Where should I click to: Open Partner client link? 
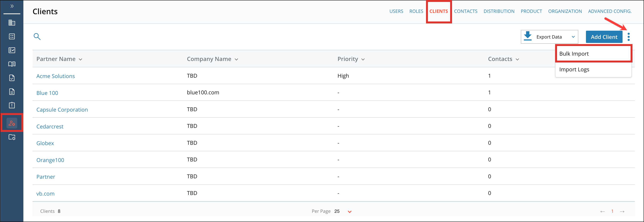click(x=46, y=177)
